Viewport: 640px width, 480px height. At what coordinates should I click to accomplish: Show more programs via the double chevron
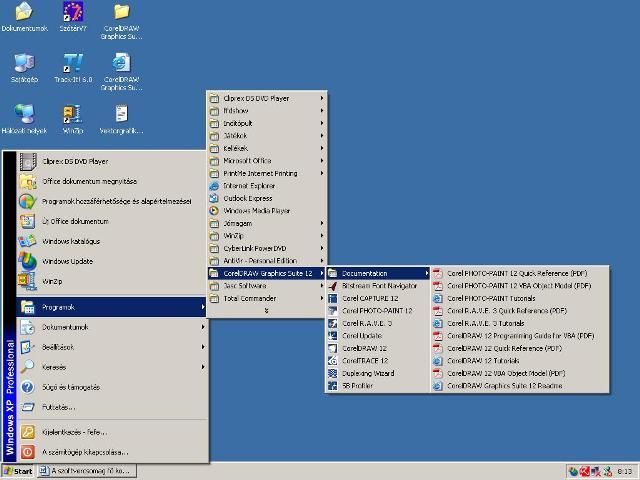[266, 311]
